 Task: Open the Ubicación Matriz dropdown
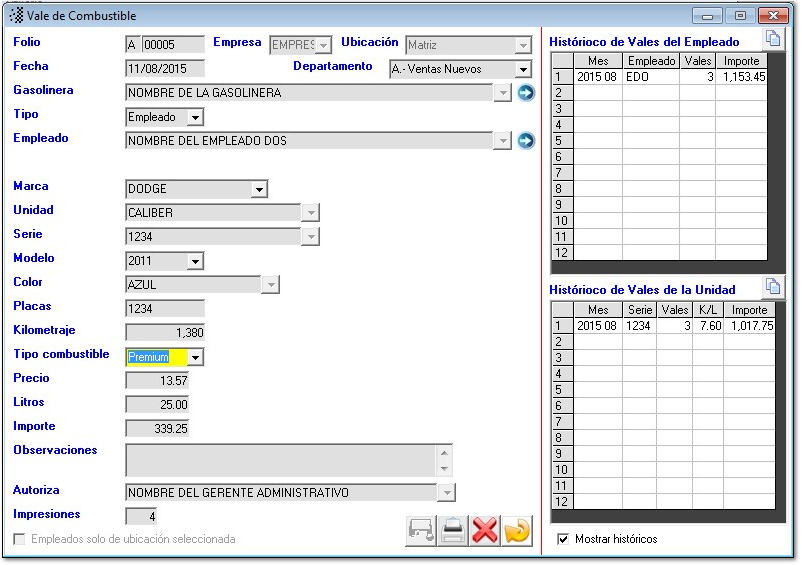(523, 46)
